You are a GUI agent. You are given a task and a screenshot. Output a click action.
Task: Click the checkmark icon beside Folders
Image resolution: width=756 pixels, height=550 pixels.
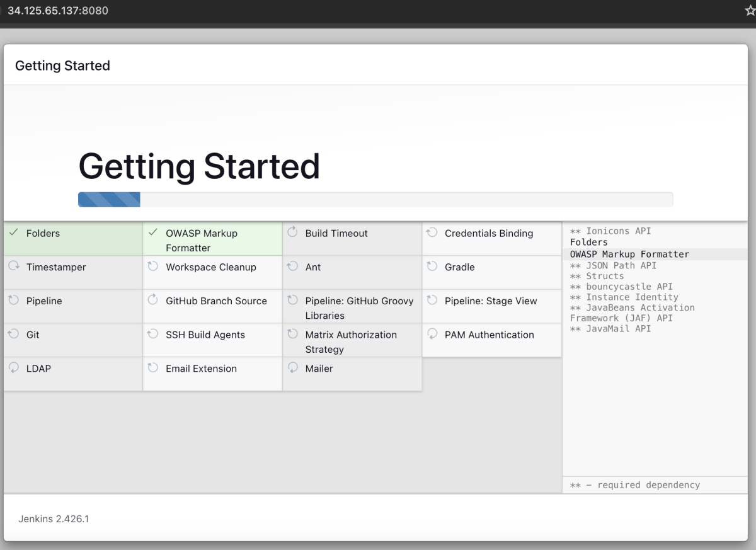[x=13, y=232]
